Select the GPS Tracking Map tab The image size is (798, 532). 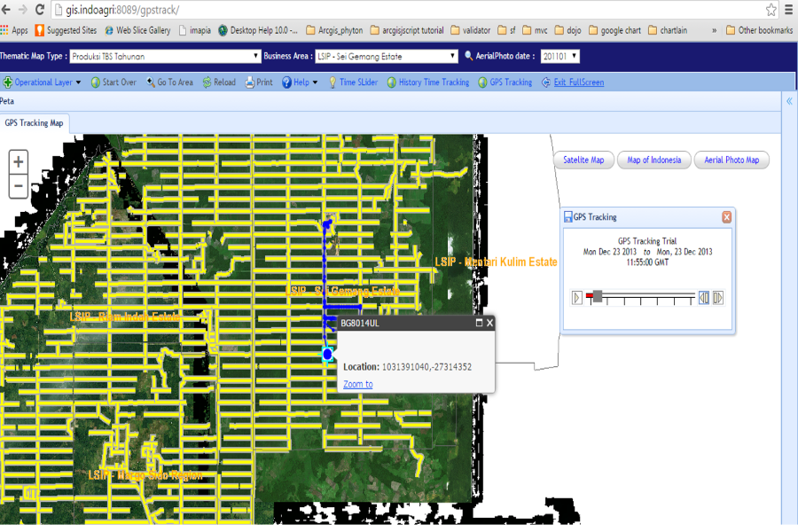pyautogui.click(x=34, y=123)
